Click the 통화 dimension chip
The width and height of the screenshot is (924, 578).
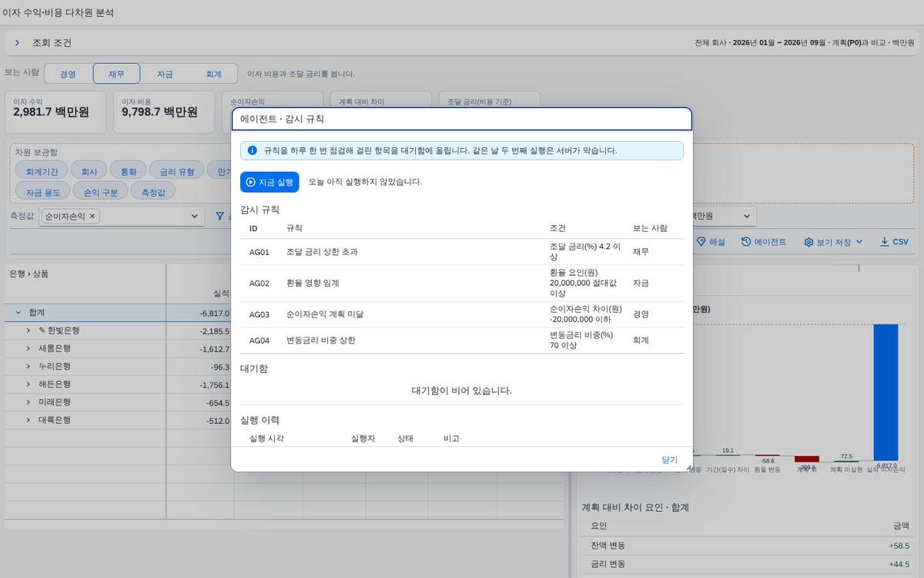click(129, 171)
